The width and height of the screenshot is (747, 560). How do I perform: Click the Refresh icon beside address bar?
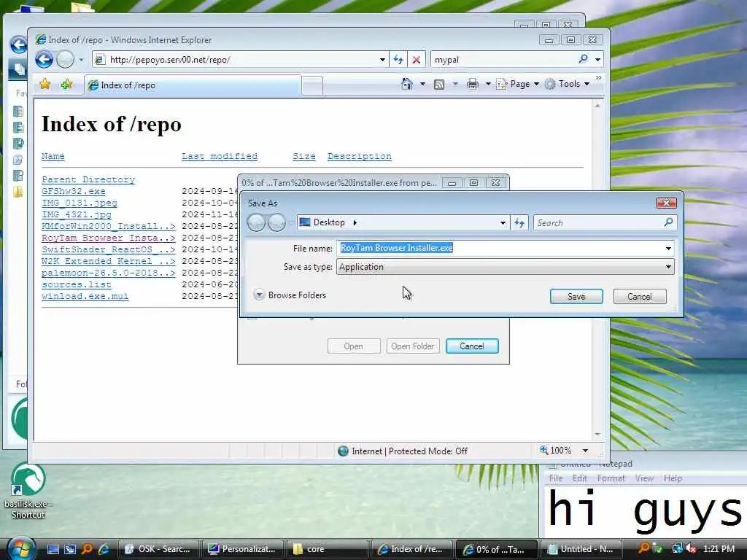tap(398, 60)
